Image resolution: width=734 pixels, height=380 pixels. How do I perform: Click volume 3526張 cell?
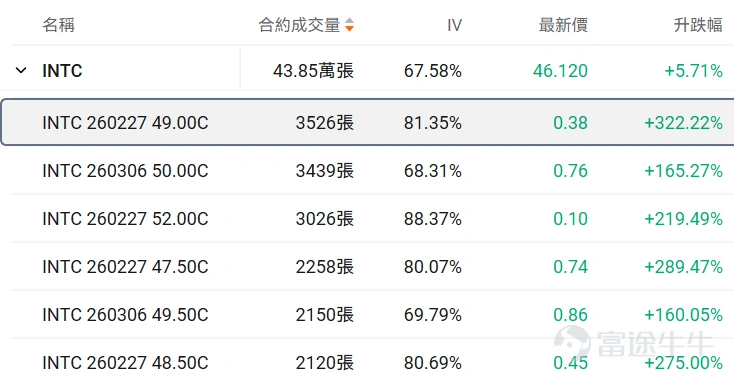point(325,123)
